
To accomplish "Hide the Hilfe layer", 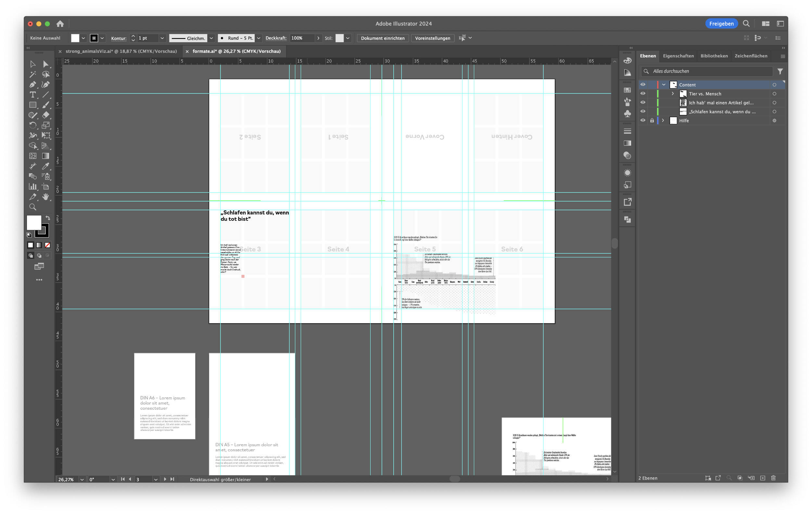I will [643, 120].
